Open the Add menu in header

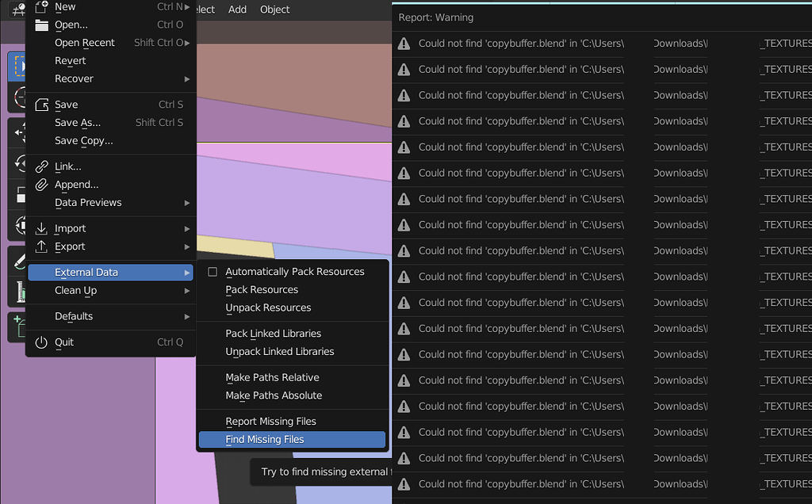coord(237,10)
